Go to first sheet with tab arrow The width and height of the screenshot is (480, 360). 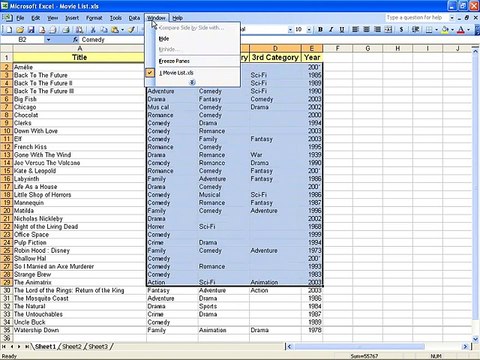(4, 347)
